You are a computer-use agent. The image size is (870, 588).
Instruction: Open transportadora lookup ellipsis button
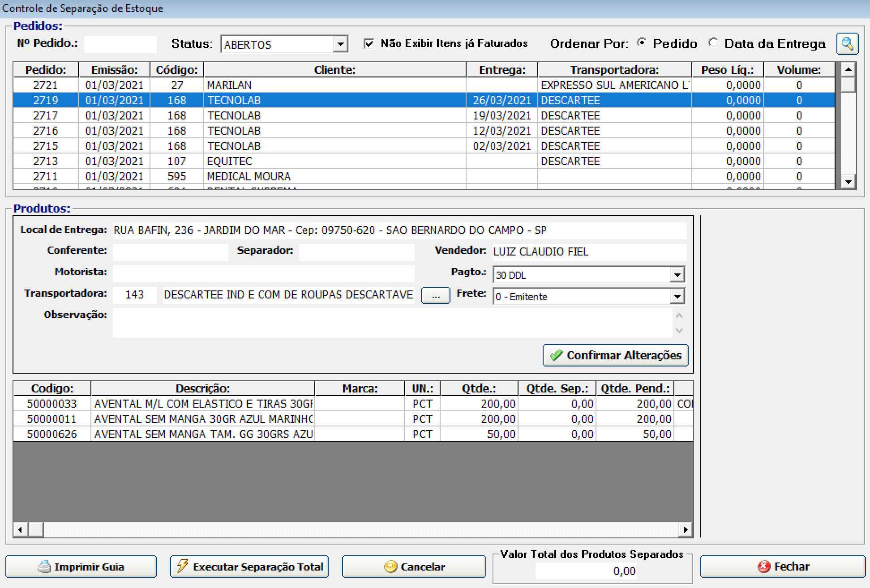pyautogui.click(x=435, y=296)
